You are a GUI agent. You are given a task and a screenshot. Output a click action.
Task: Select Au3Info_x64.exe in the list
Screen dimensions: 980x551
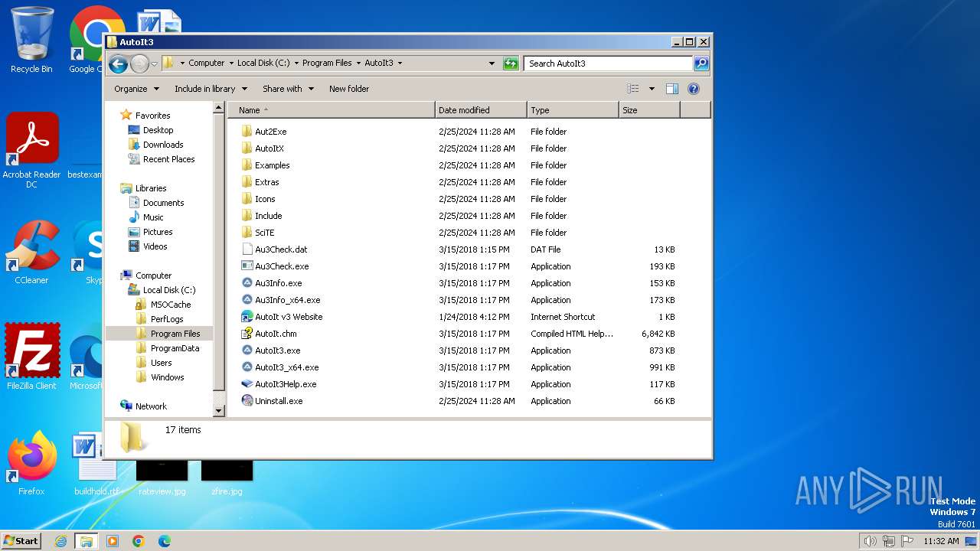coord(287,300)
